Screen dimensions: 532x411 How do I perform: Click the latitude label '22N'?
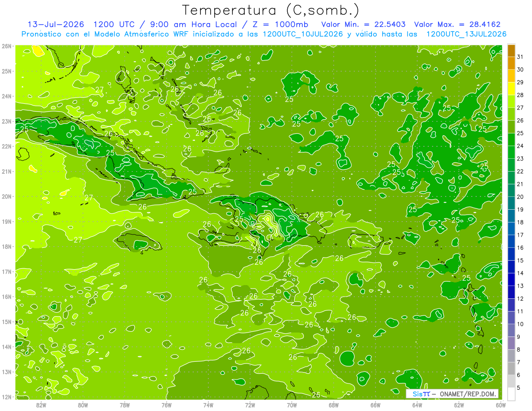pyautogui.click(x=6, y=146)
